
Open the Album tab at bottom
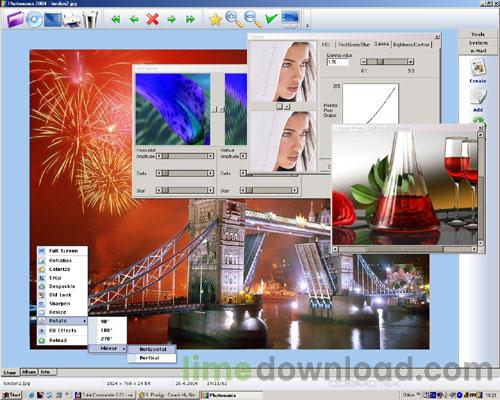(x=29, y=372)
